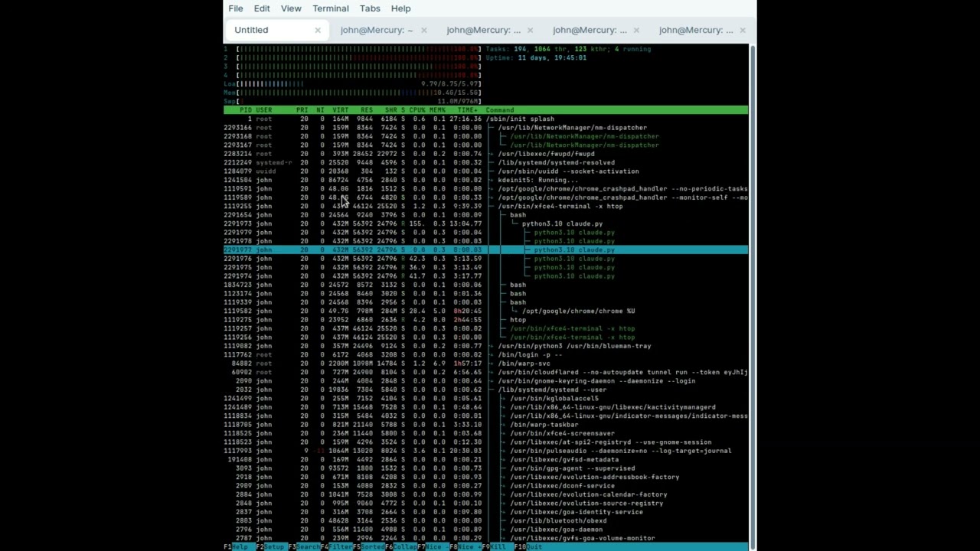Select the /bin/login -p -- row
980x551 pixels.
coord(485,354)
